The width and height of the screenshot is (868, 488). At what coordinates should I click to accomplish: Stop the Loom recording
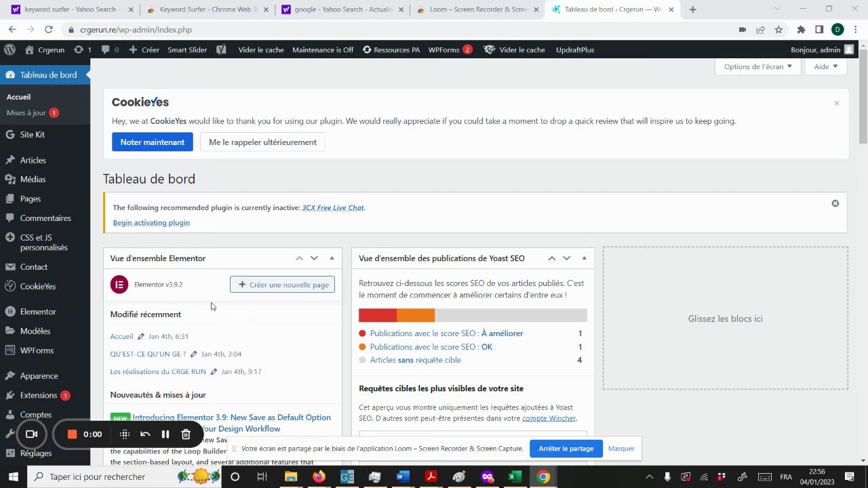72,434
